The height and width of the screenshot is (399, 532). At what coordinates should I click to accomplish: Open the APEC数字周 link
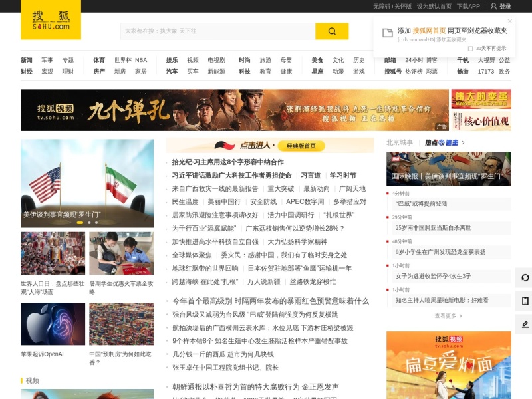(x=305, y=202)
